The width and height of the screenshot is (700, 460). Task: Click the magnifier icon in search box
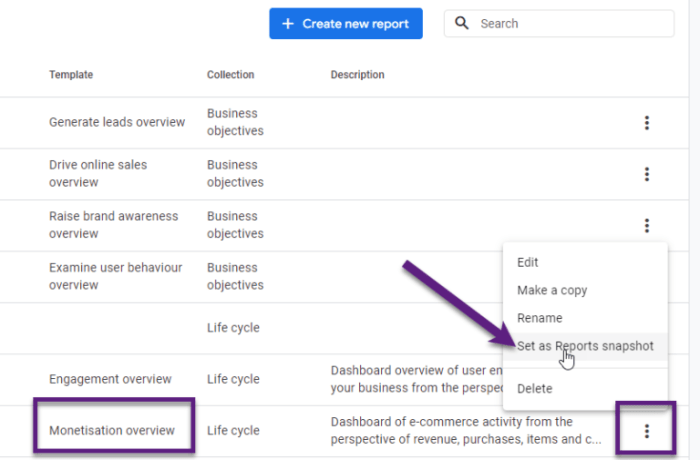(462, 23)
